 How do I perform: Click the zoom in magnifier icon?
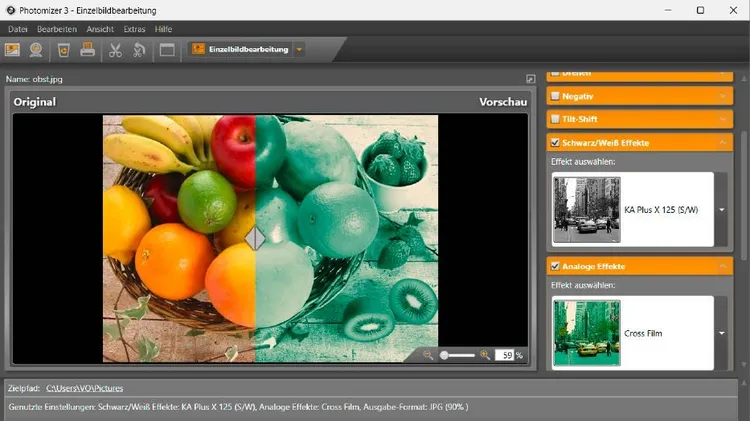pos(486,355)
